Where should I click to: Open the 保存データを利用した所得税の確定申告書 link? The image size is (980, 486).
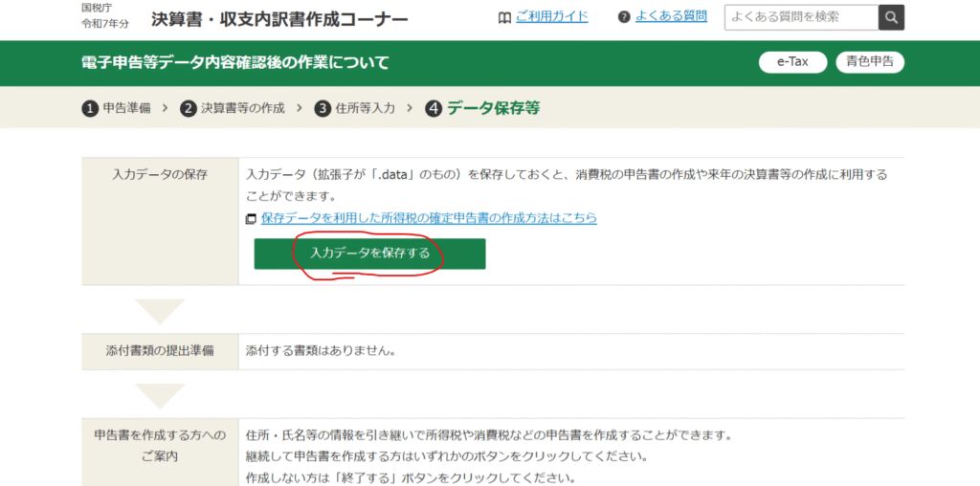click(x=429, y=218)
